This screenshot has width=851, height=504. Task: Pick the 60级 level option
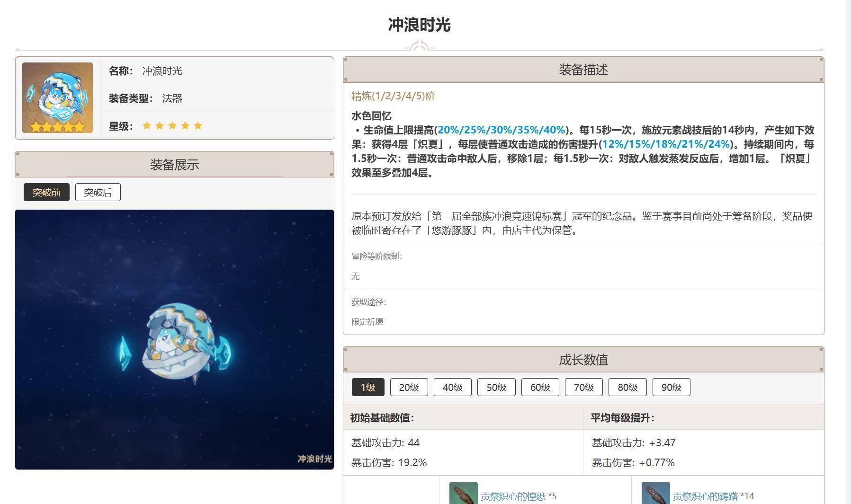click(x=540, y=387)
